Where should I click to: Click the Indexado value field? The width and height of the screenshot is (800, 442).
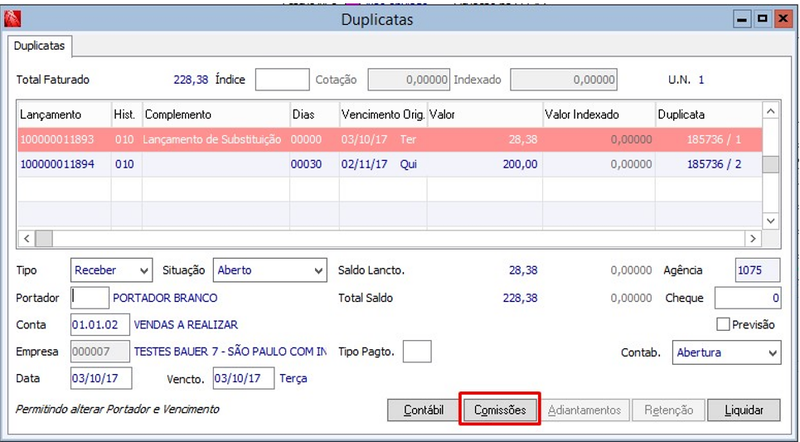point(564,80)
